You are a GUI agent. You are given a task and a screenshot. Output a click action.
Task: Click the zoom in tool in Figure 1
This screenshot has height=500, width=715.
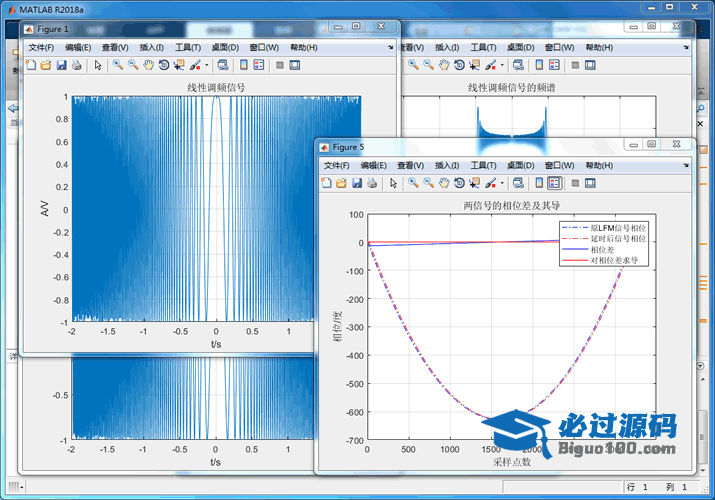[117, 65]
